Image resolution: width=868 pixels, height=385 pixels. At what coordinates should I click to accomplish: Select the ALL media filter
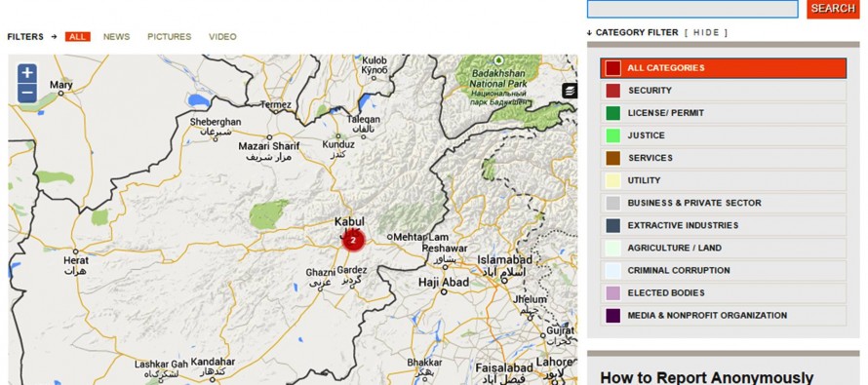pos(77,36)
